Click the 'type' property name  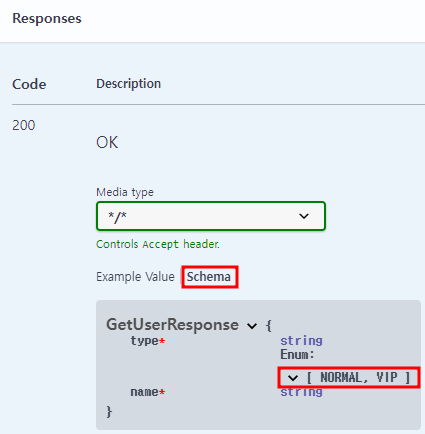point(144,341)
